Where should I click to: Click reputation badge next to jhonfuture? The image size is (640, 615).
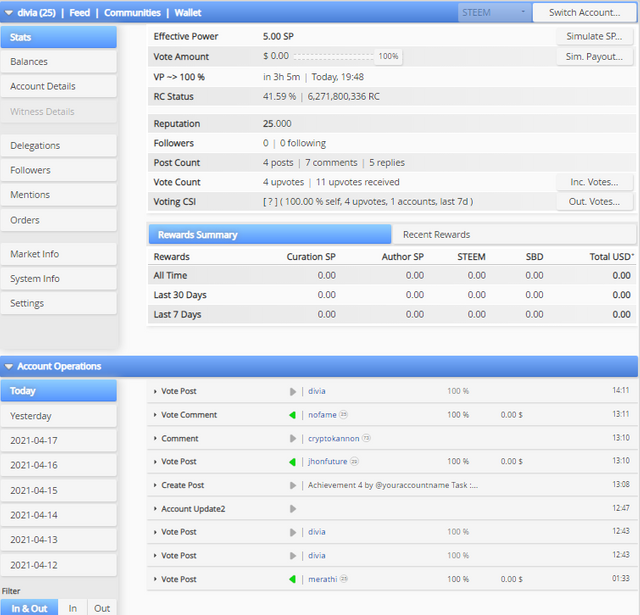tap(354, 462)
